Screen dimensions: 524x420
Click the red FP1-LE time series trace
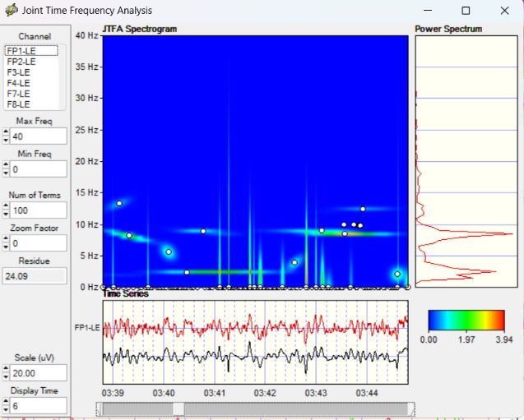click(x=255, y=328)
